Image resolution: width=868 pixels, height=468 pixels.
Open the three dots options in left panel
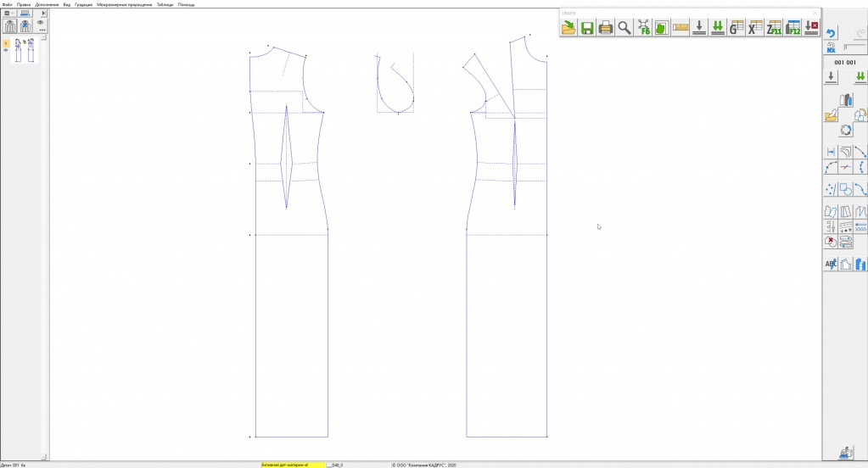coord(41,30)
